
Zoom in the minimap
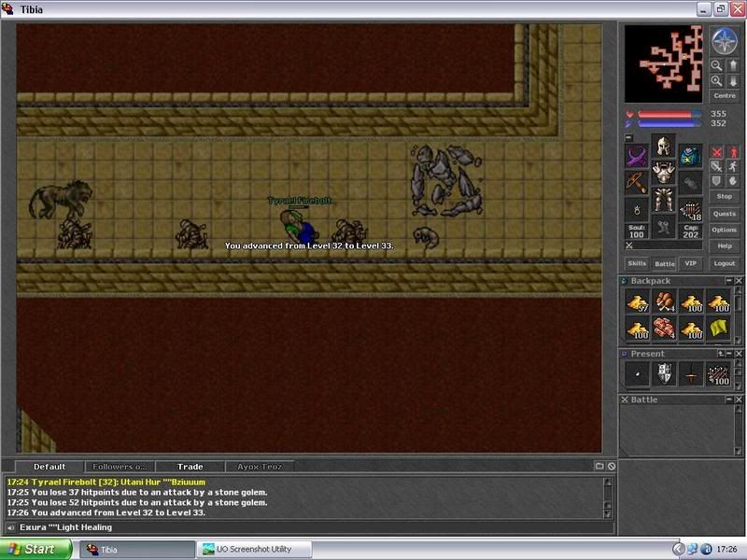pos(716,81)
